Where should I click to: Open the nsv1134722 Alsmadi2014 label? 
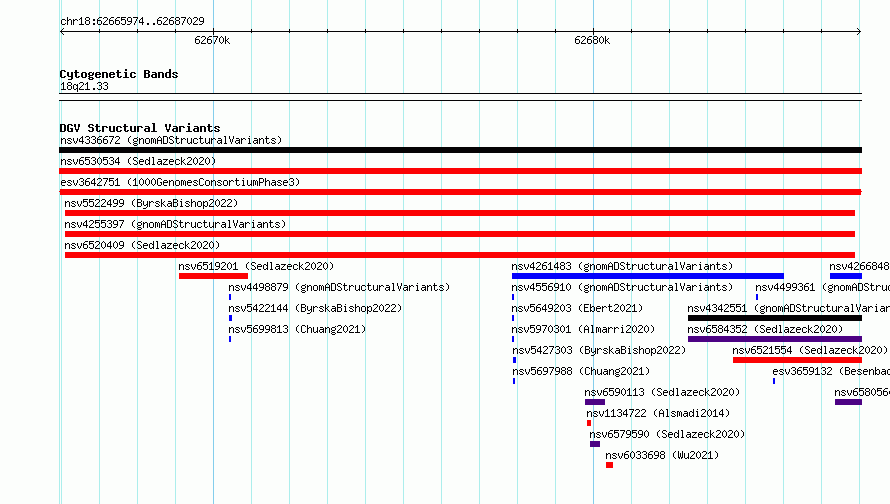coord(658,413)
